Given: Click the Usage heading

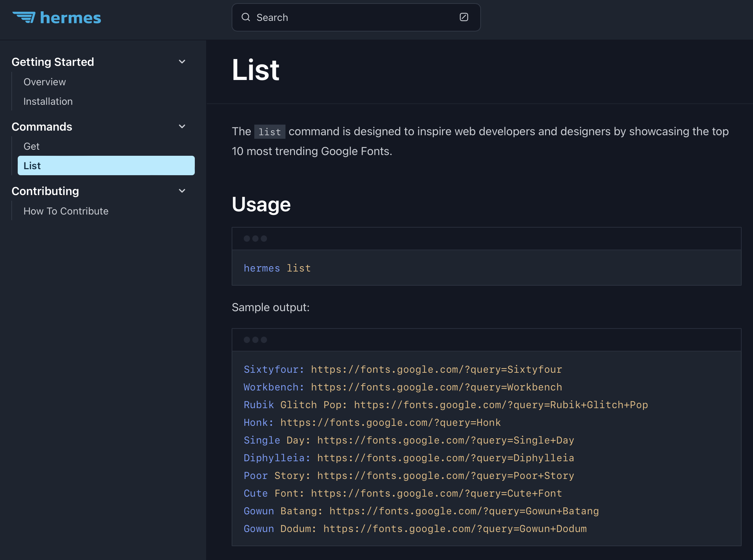Looking at the screenshot, I should 261,204.
